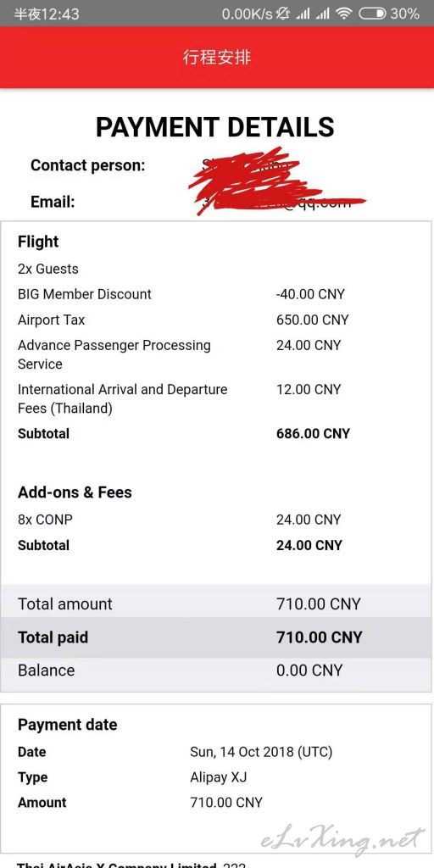Image resolution: width=434 pixels, height=868 pixels.
Task: Tap the Payment date section heading
Action: pyautogui.click(x=68, y=725)
